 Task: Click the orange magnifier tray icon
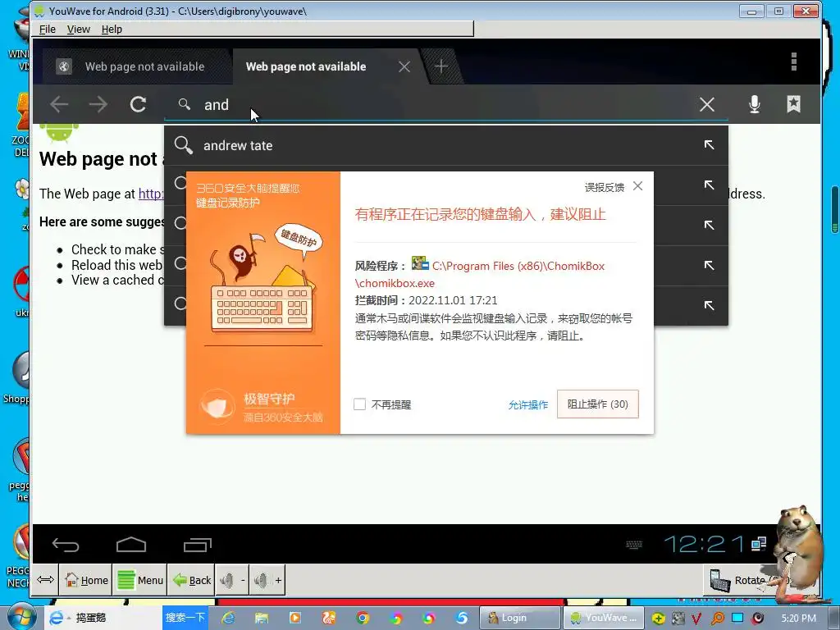tap(718, 619)
